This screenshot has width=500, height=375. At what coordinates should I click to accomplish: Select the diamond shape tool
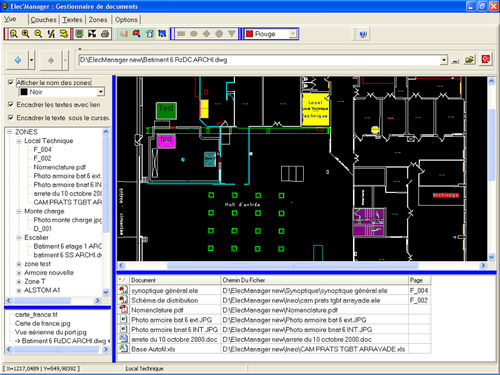click(206, 34)
